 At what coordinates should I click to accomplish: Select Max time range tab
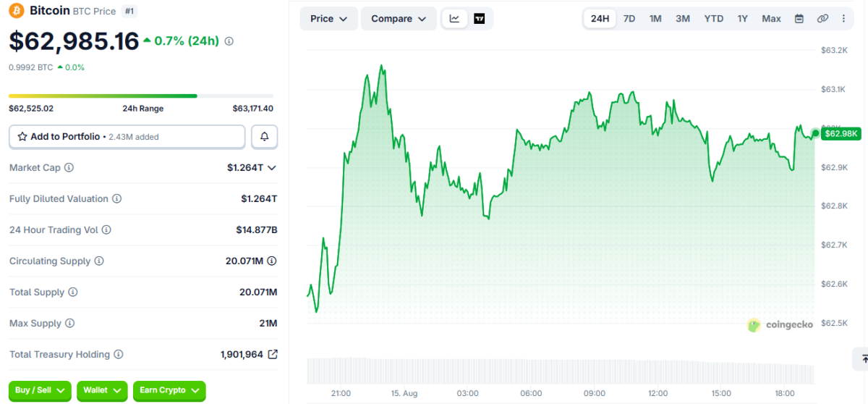tap(771, 19)
